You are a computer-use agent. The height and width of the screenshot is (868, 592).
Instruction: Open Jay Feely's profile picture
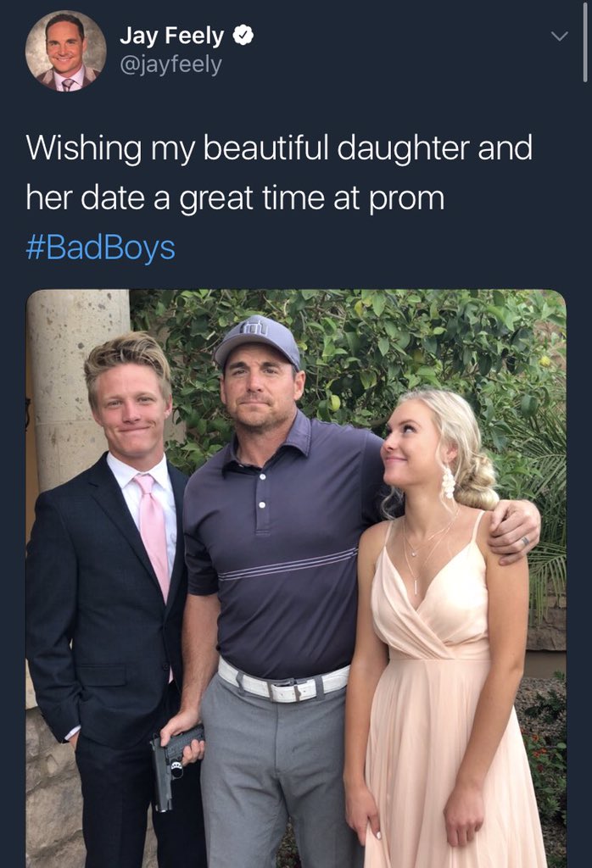point(65,51)
